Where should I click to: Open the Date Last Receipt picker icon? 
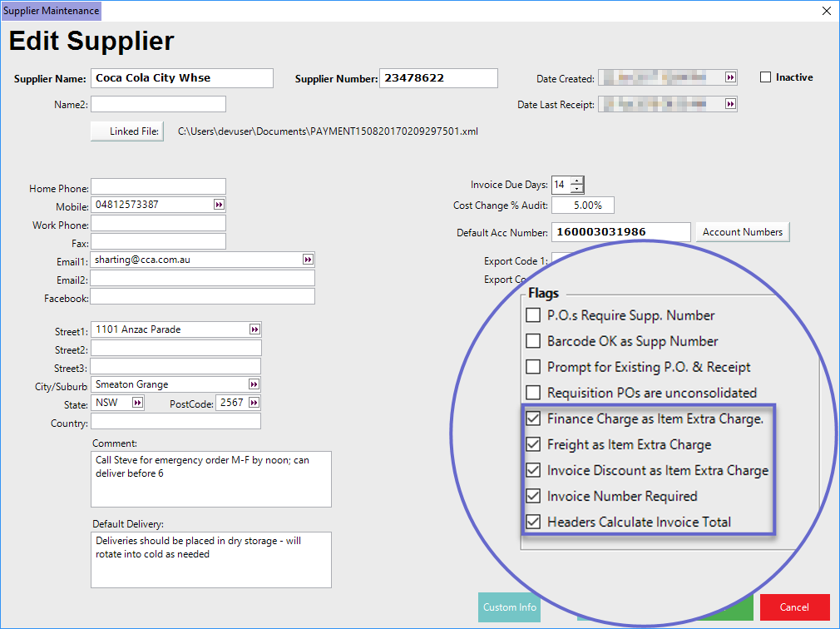730,105
